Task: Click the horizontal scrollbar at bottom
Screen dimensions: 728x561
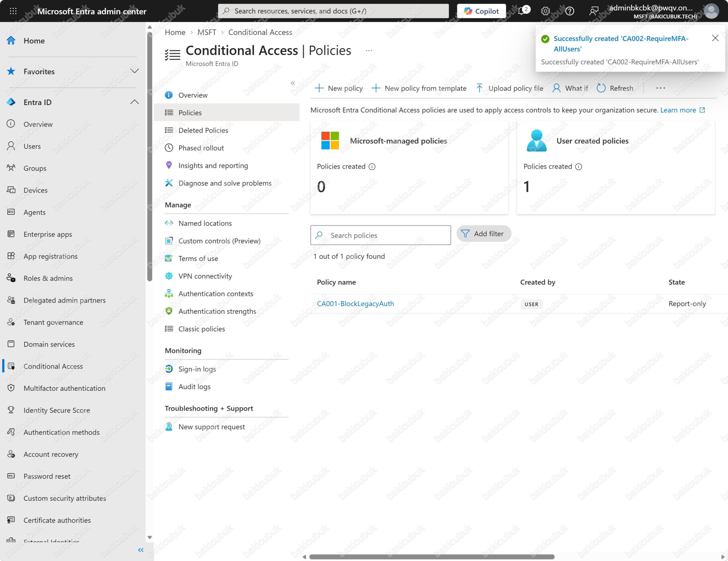Action: pyautogui.click(x=432, y=557)
